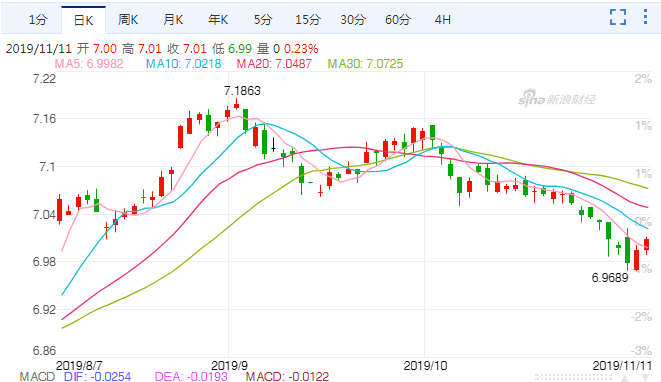Click the 6.9689 low price label
Viewport: 661px width, 382px height.
pos(610,277)
